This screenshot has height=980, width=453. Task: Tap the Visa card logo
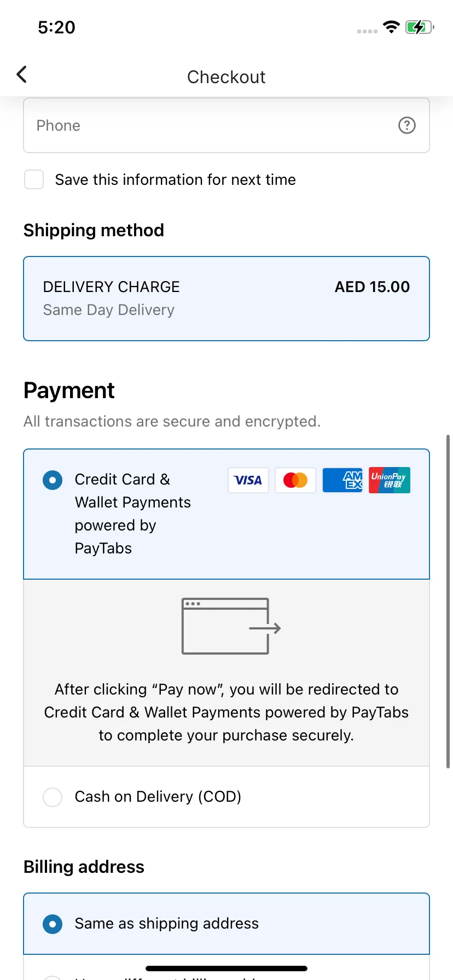[248, 480]
